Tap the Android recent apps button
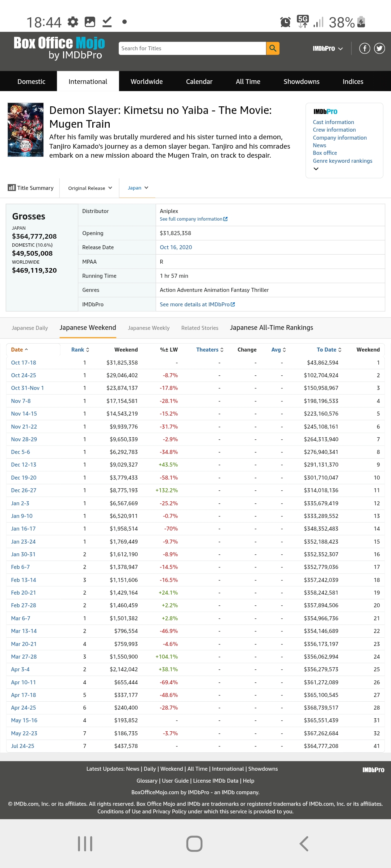 pyautogui.click(x=85, y=844)
